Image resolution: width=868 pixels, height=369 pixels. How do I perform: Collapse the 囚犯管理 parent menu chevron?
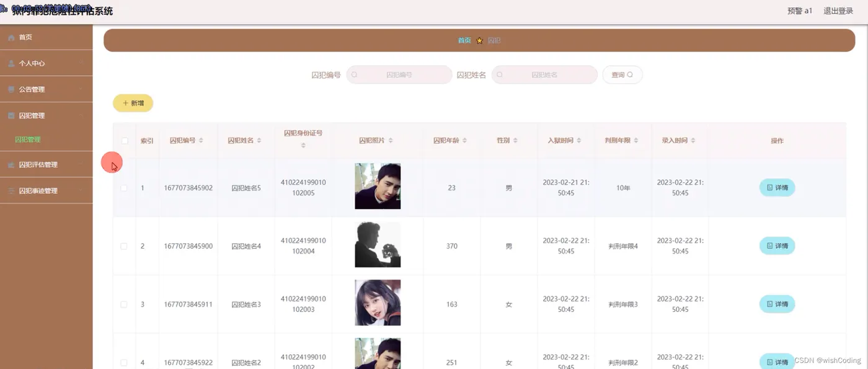82,115
